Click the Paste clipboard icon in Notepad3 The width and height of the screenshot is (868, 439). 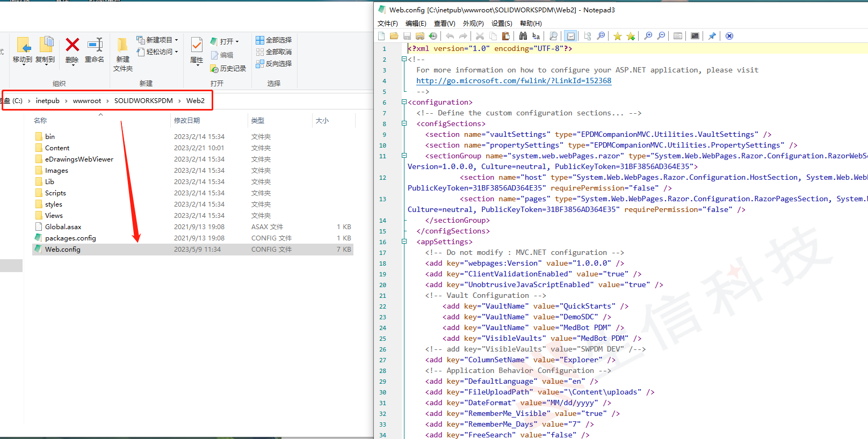[x=505, y=36]
